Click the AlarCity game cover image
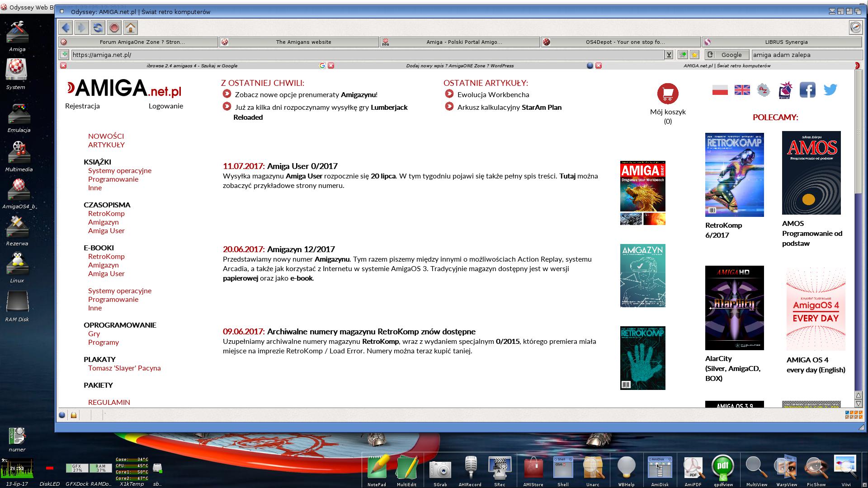This screenshot has height=488, width=868. pos(734,308)
